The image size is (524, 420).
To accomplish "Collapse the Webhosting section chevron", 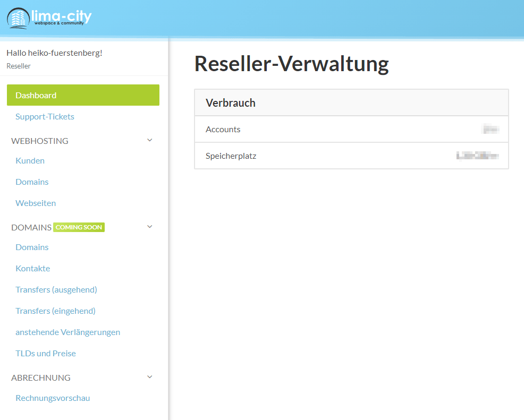I will 150,140.
